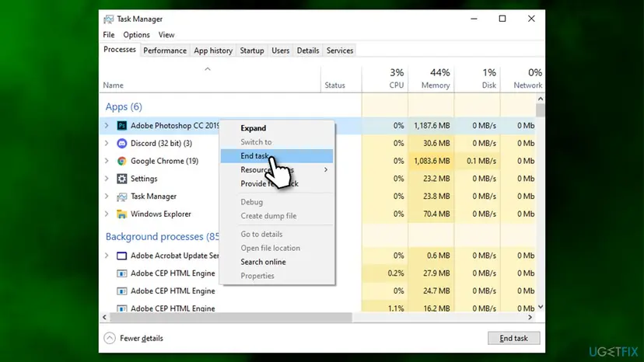The height and width of the screenshot is (362, 644).
Task: Expand the Windows Explorer row
Action: pyautogui.click(x=107, y=214)
